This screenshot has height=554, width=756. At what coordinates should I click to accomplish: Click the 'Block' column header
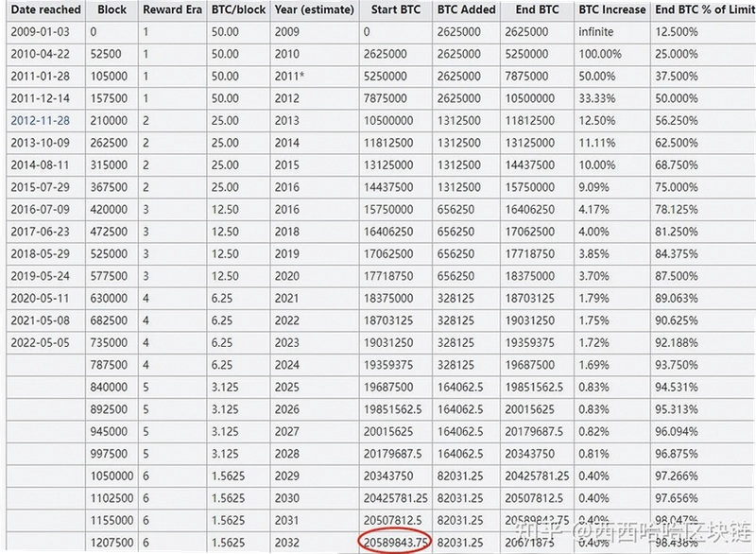point(112,9)
